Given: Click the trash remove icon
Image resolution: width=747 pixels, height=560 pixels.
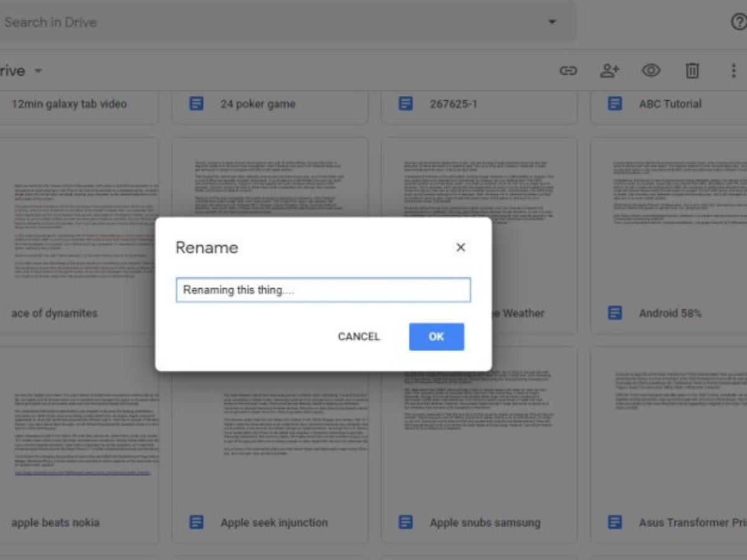Looking at the screenshot, I should pyautogui.click(x=692, y=71).
